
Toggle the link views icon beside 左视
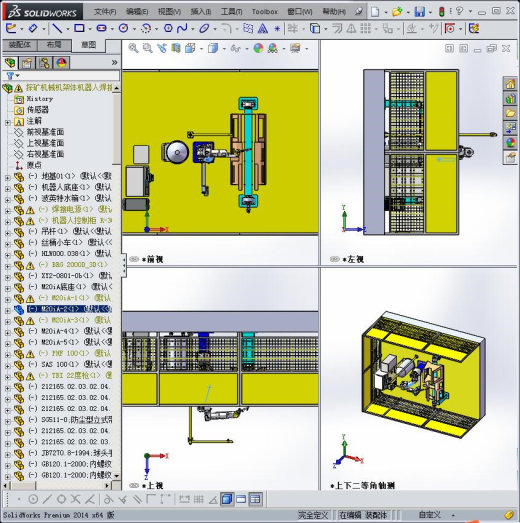(x=335, y=259)
